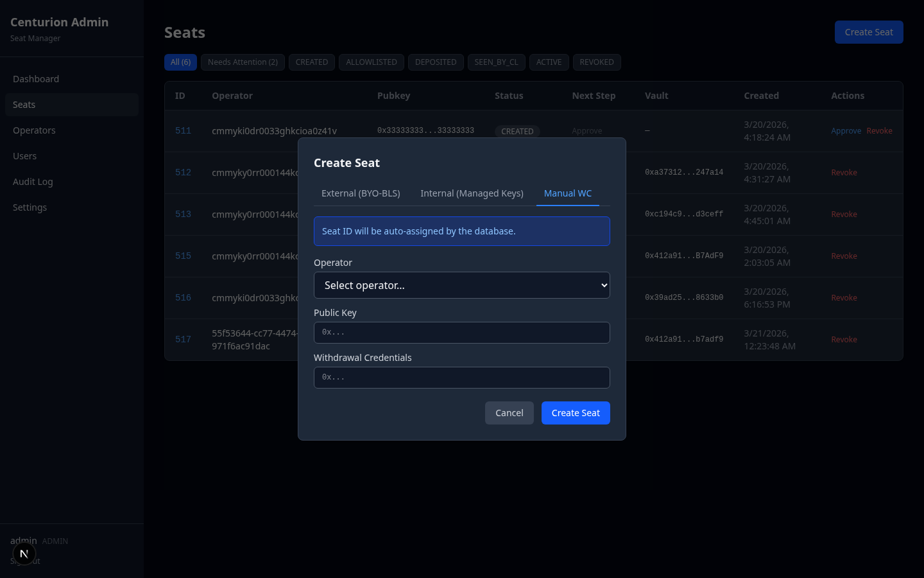The height and width of the screenshot is (578, 924).
Task: Select the Manual WC tab
Action: coord(567,193)
